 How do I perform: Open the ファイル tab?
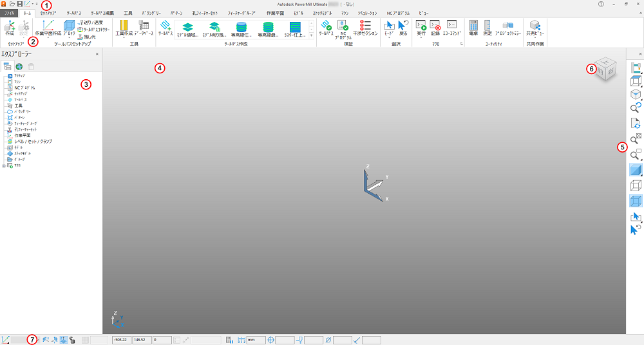[9, 13]
